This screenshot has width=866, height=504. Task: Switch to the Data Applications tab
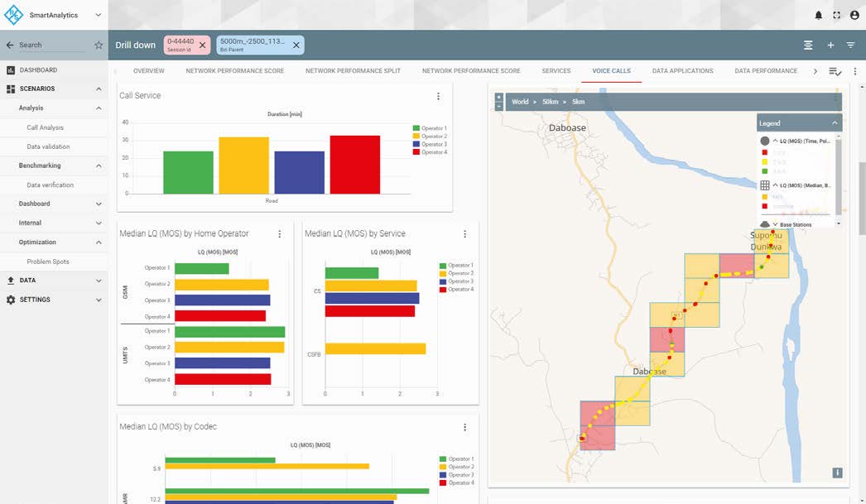tap(682, 71)
